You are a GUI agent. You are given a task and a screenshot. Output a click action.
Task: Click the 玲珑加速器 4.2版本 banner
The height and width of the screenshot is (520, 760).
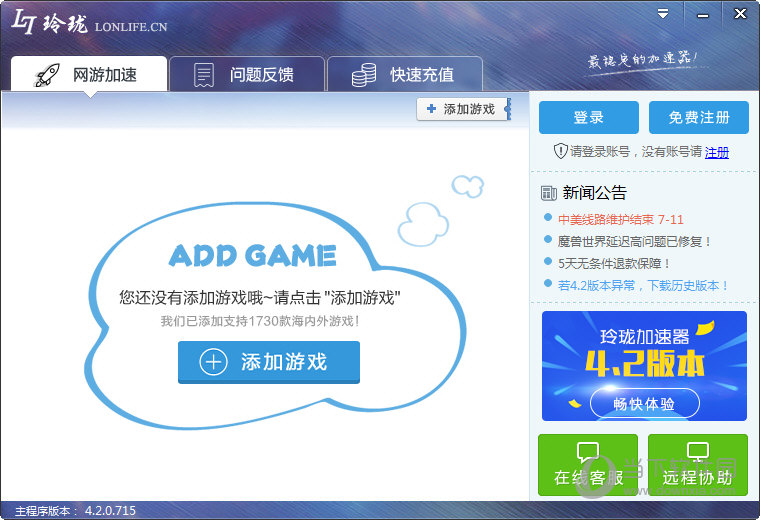click(644, 366)
